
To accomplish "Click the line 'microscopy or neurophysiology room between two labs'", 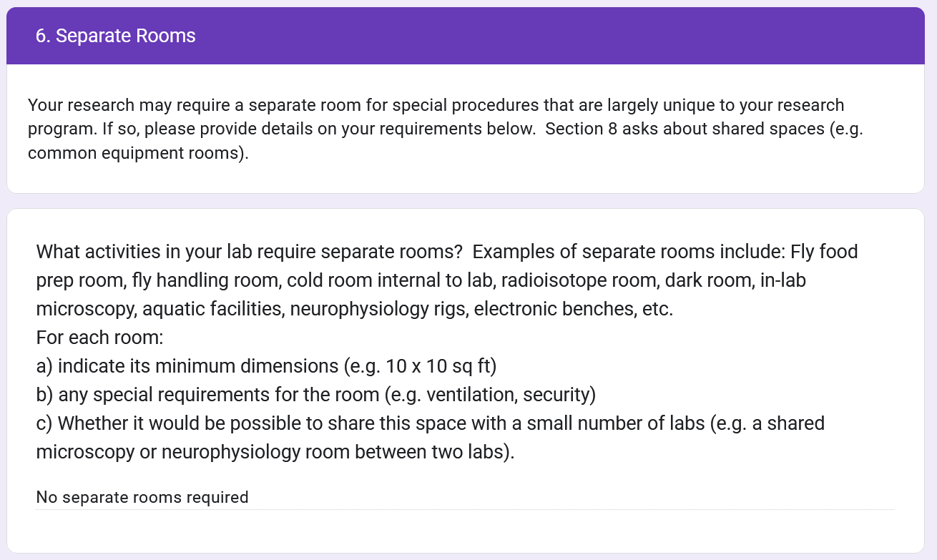I will pos(275,452).
